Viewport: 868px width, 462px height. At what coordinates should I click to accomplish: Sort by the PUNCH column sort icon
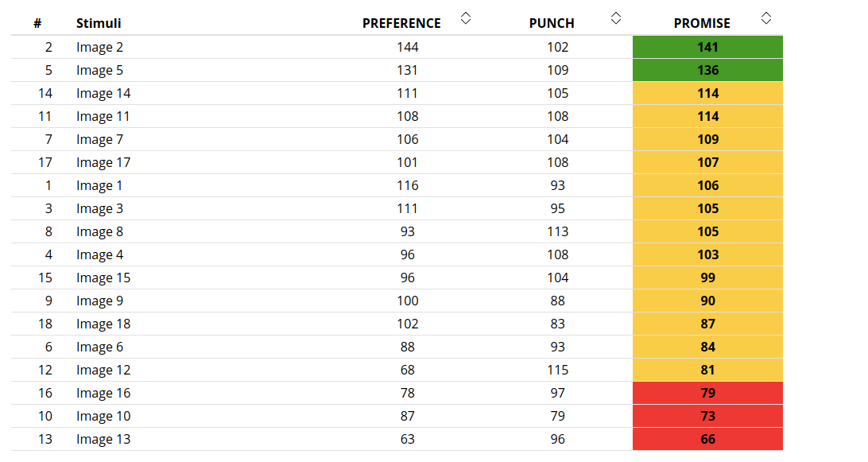(x=615, y=18)
